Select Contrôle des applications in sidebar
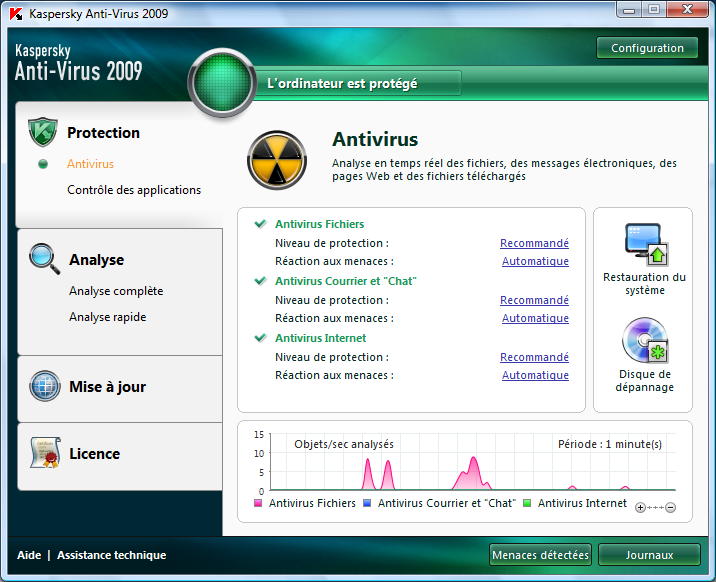The height and width of the screenshot is (582, 716). [x=134, y=190]
